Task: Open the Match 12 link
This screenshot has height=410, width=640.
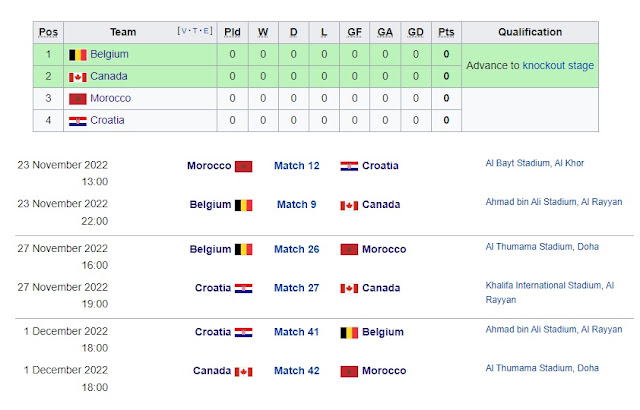Action: click(296, 166)
